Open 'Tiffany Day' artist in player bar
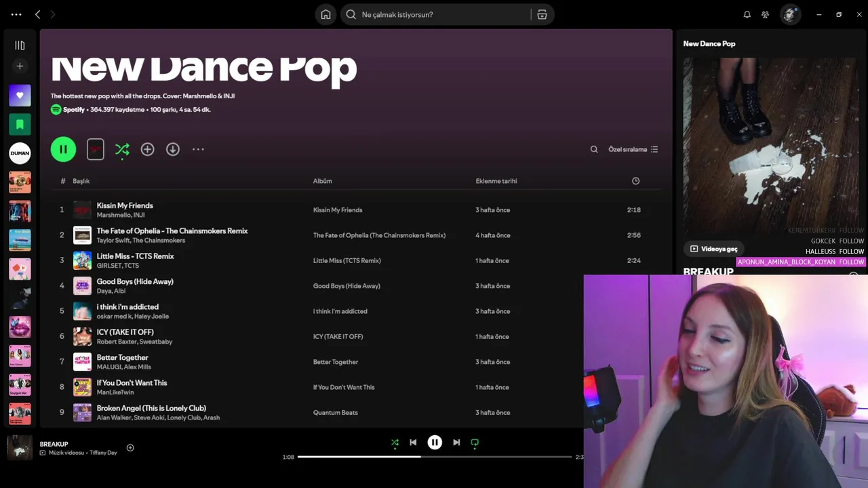Viewport: 868px width, 488px height. click(x=103, y=453)
